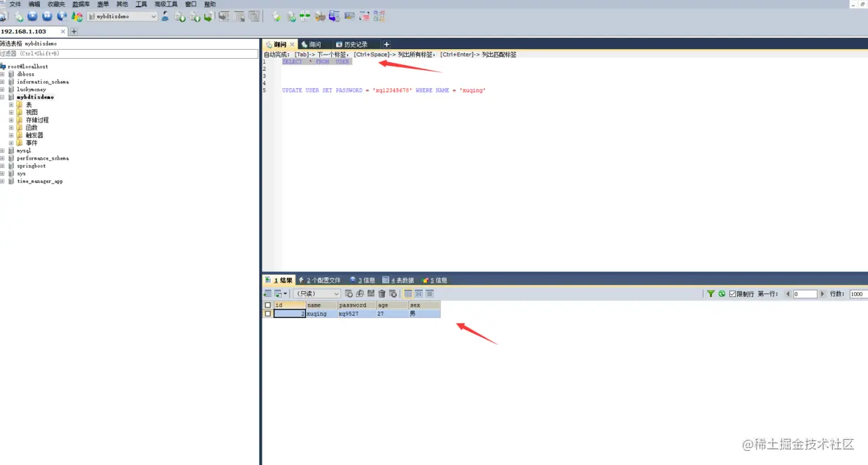This screenshot has width=868, height=465.
Task: Expand the springboot database node
Action: tap(3, 166)
